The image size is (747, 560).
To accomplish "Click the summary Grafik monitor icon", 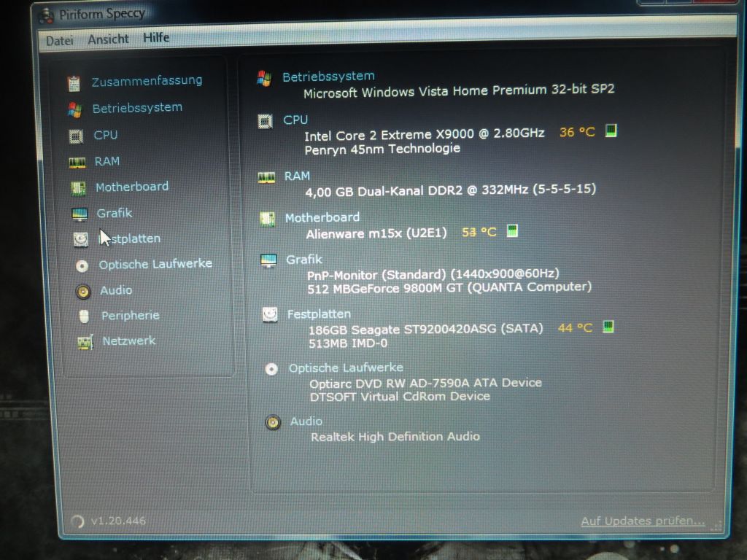I will tap(268, 261).
